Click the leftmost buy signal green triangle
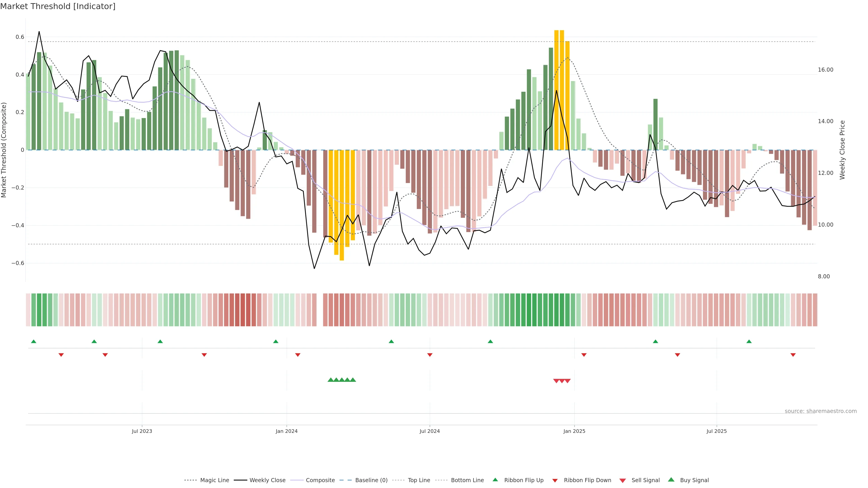Screen dimensions: 868x488 click(x=330, y=380)
